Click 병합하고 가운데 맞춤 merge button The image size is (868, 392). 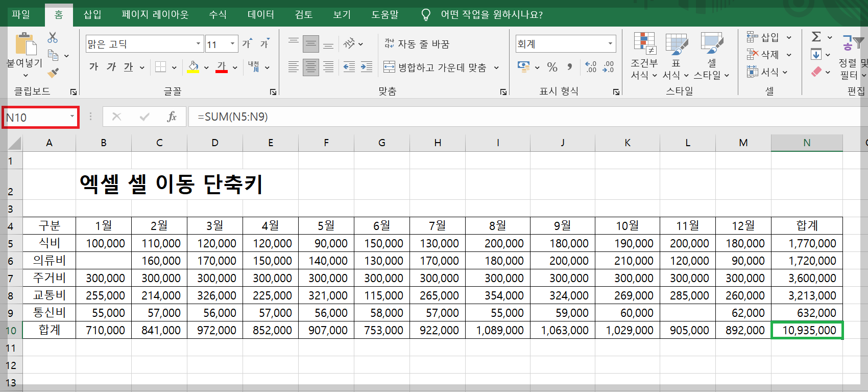(x=435, y=67)
